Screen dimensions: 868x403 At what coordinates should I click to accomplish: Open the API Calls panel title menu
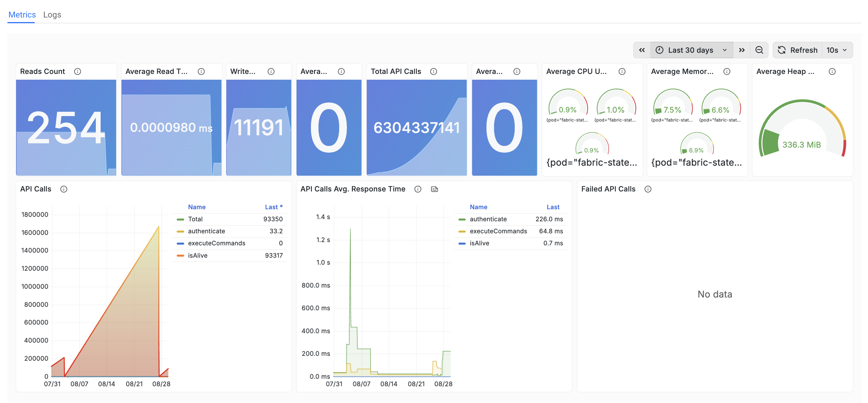tap(36, 189)
